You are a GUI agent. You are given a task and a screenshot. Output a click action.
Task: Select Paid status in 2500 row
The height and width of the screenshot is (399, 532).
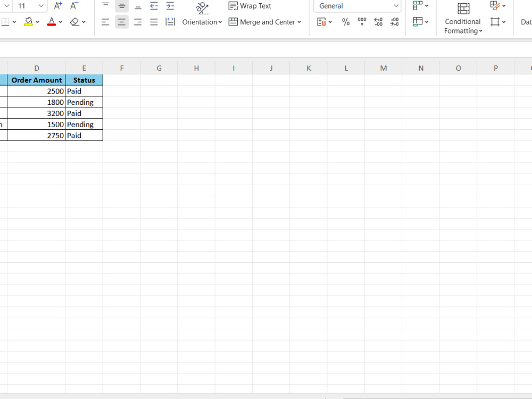click(x=84, y=91)
